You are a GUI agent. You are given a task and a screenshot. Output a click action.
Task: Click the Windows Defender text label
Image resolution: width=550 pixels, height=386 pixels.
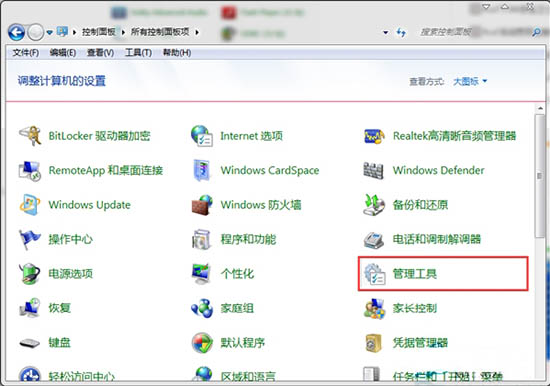click(438, 171)
